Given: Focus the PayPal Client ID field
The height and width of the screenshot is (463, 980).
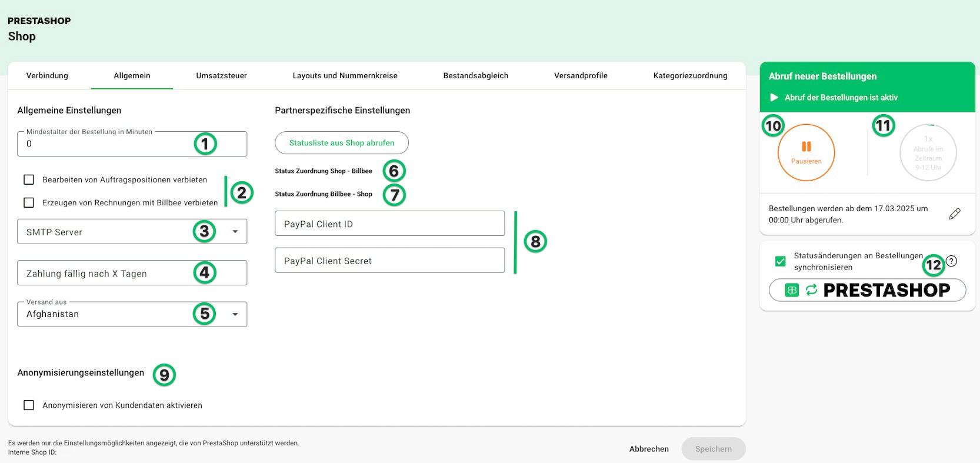Looking at the screenshot, I should coord(390,224).
